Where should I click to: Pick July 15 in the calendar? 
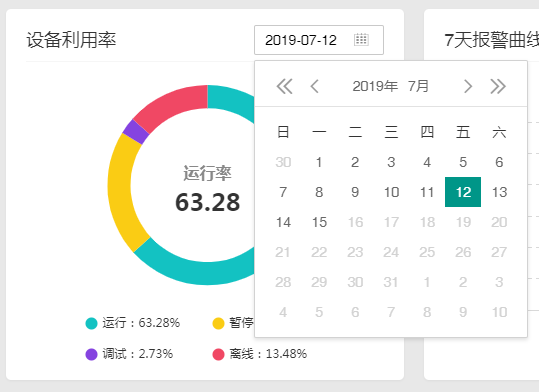(319, 222)
